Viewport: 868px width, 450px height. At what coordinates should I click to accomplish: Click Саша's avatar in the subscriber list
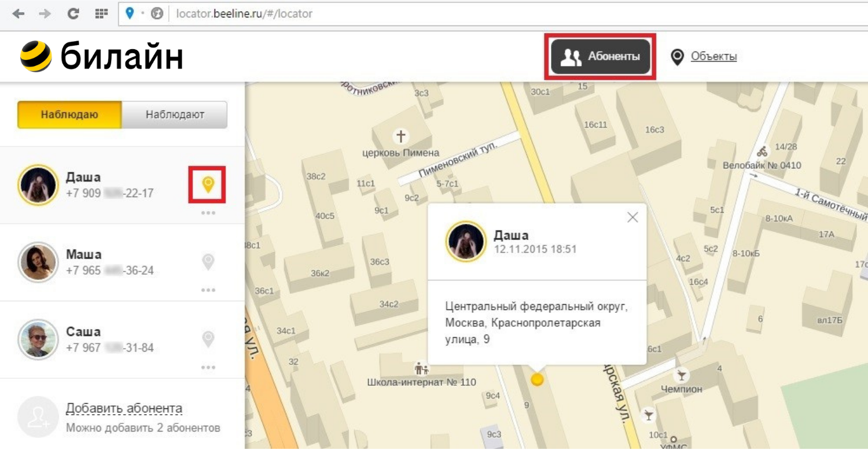38,340
